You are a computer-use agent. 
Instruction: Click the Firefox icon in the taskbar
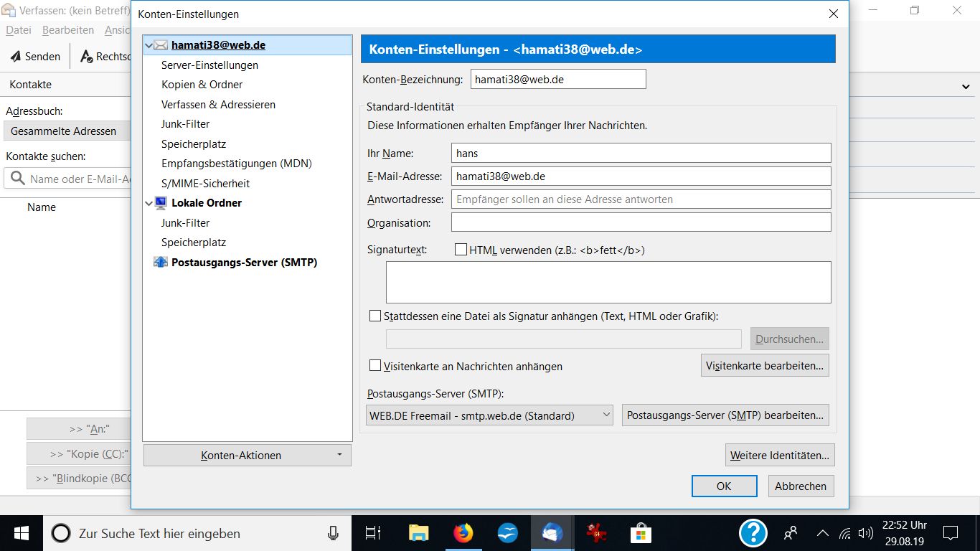point(463,533)
